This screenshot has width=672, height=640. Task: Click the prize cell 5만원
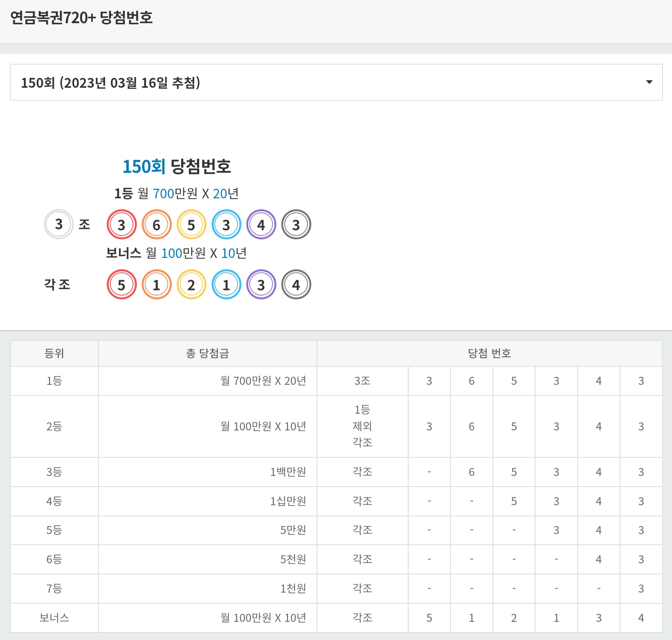[208, 530]
